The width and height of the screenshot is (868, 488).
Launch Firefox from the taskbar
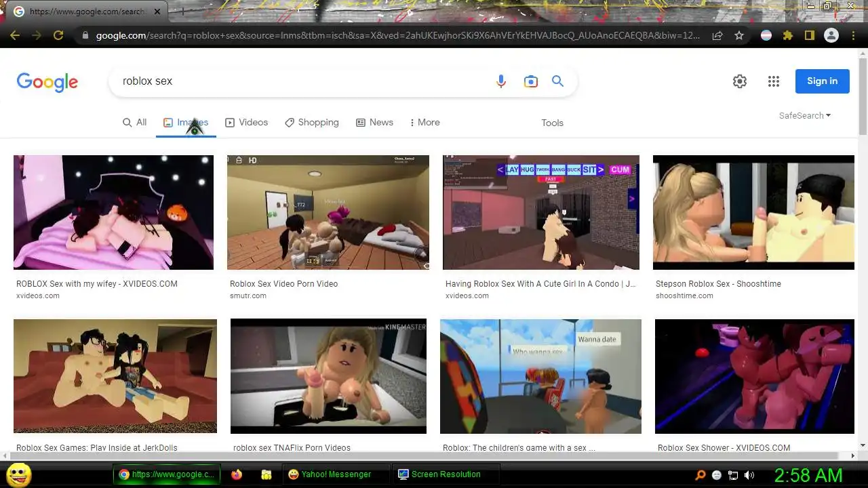[237, 474]
